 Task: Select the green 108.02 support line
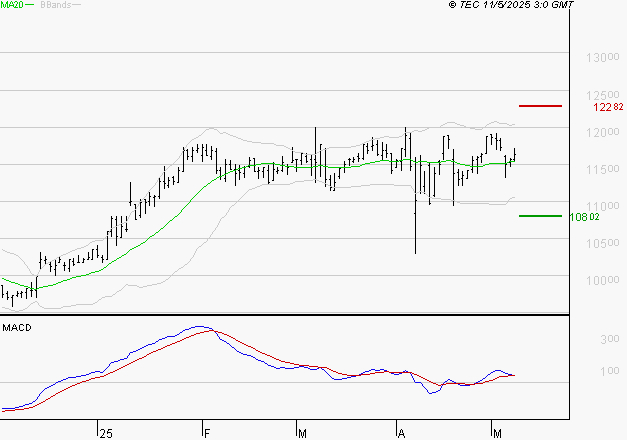pos(541,215)
